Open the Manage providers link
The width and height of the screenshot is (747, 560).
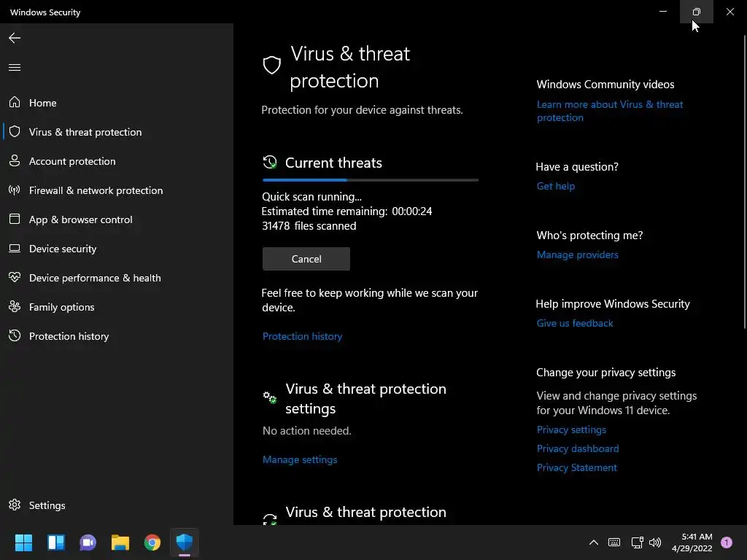point(578,254)
